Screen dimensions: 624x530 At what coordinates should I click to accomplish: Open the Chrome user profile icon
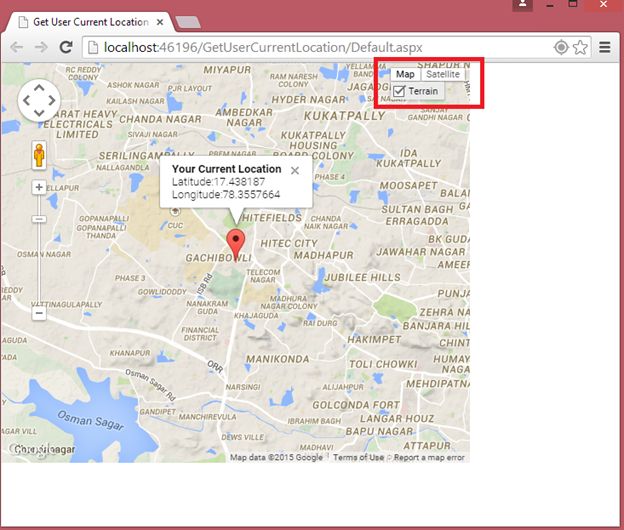pos(523,4)
